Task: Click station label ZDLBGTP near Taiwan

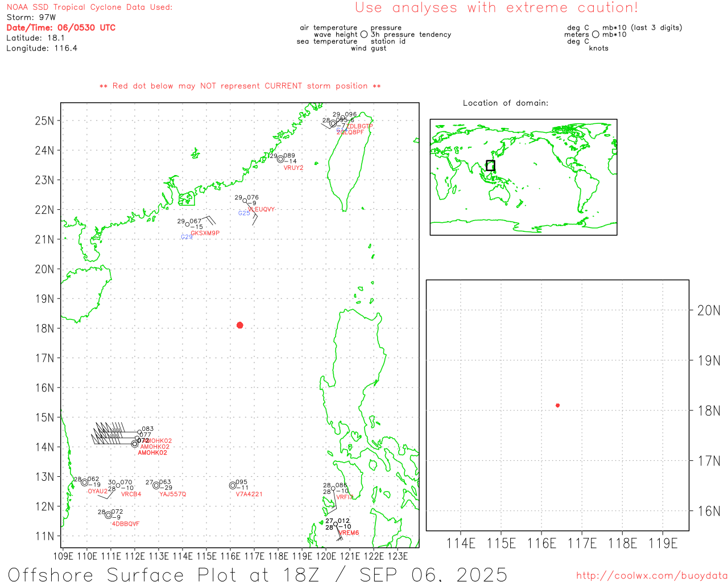Action: pyautogui.click(x=359, y=126)
